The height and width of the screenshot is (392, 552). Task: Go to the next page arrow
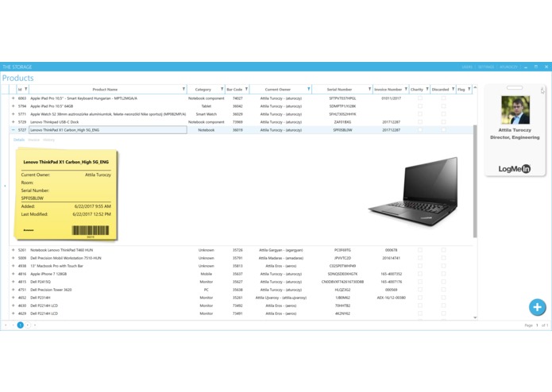(28, 325)
